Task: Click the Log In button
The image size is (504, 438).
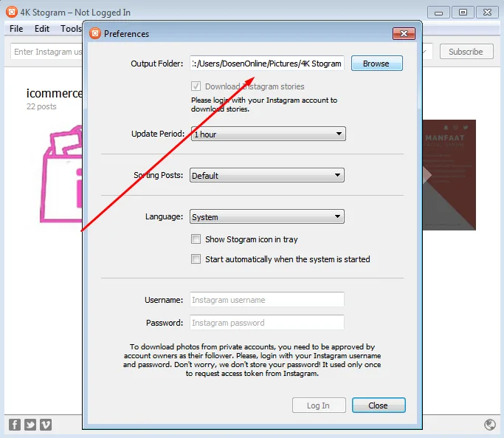Action: pyautogui.click(x=319, y=406)
